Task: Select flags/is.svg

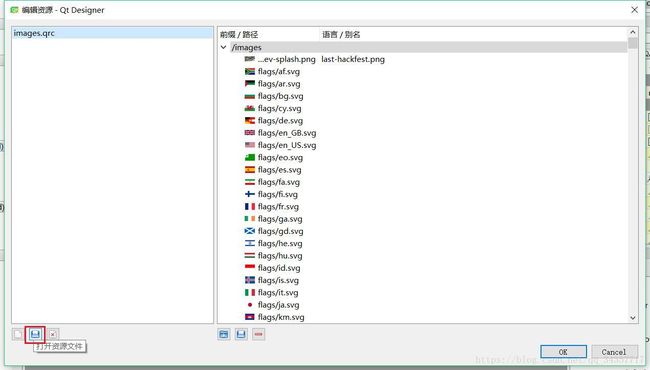Action: (278, 281)
